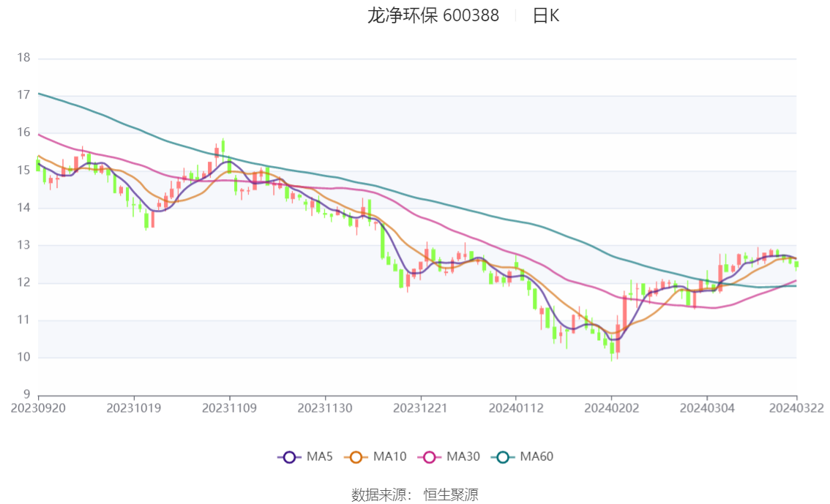Click x-axis date label 20240304
Image resolution: width=830 pixels, height=504 pixels.
[707, 408]
